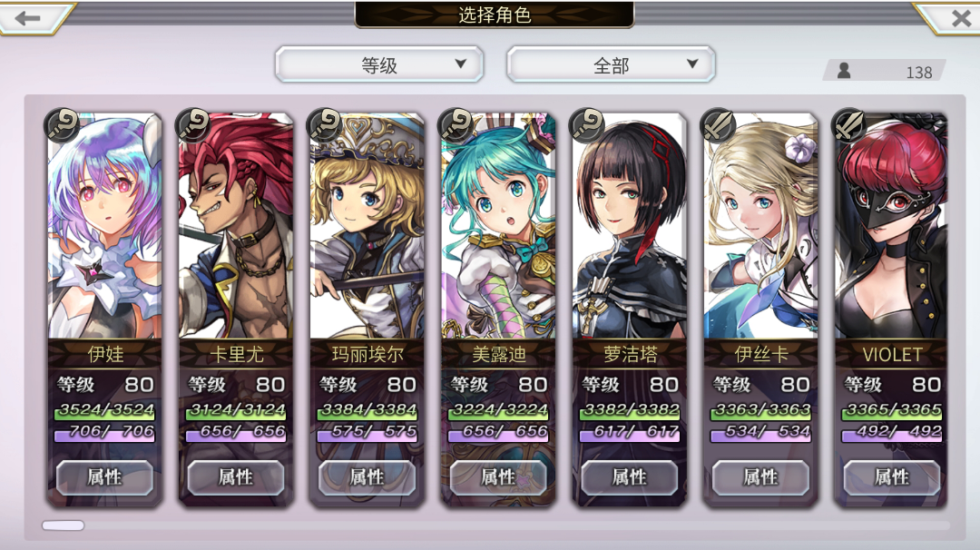Screen dimensions: 980x550
Task: View 属性 of VIOLET
Action: pos(892,477)
